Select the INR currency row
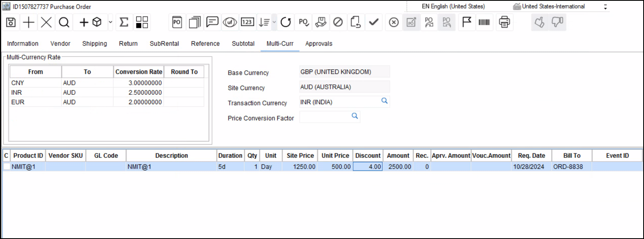This screenshot has width=644, height=239. [x=107, y=92]
